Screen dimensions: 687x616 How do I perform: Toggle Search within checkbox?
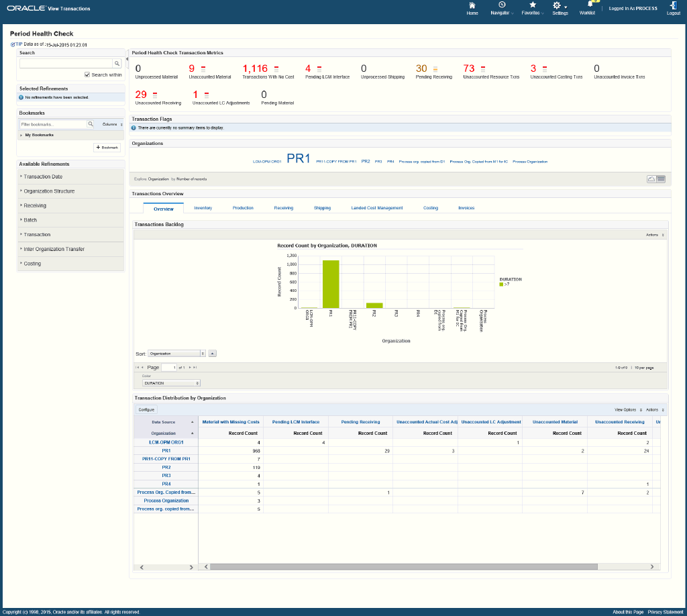click(87, 75)
